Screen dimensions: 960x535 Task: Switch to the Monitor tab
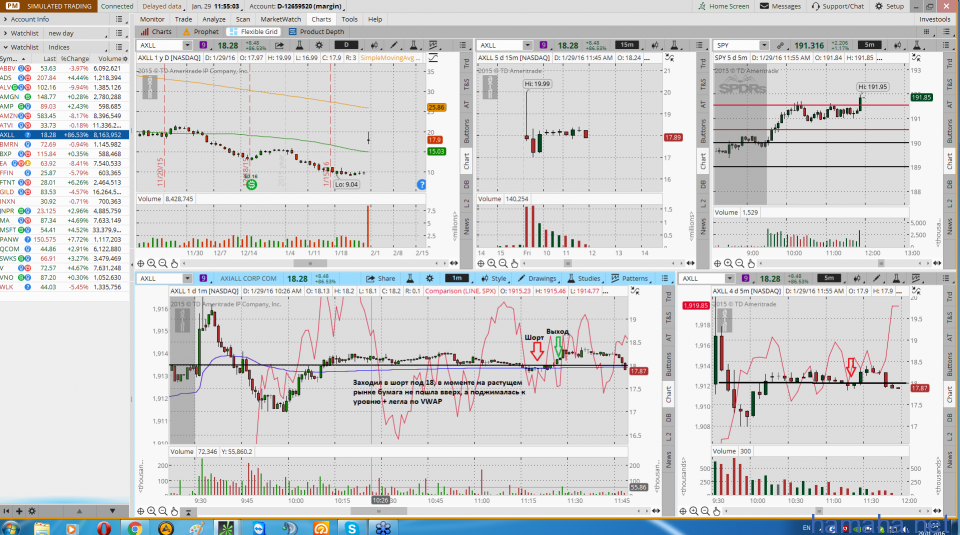click(152, 20)
